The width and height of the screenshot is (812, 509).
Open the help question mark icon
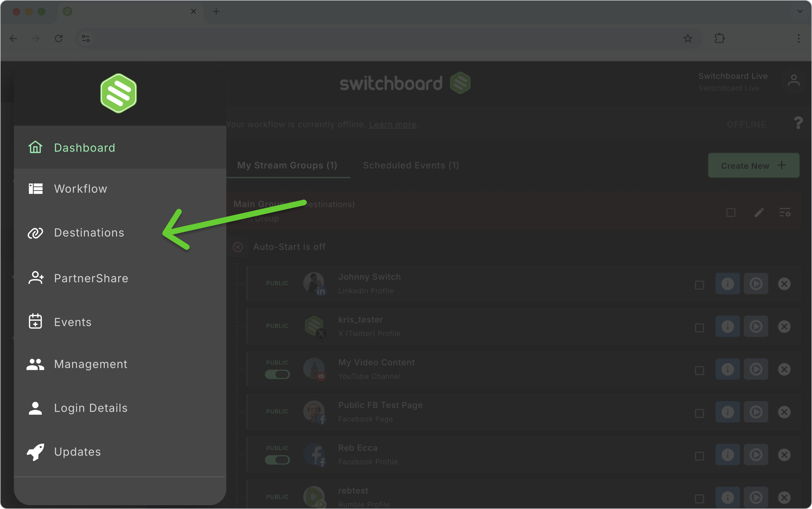(x=798, y=123)
